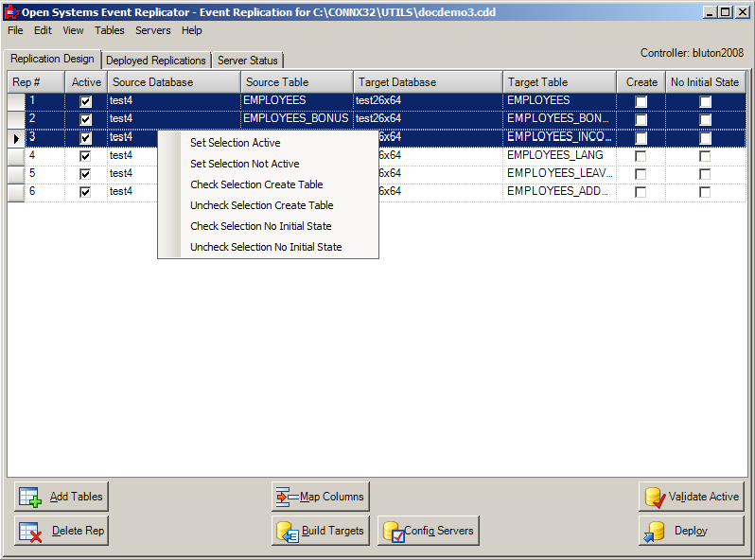
Task: Select the row header for replication 4
Action: tap(16, 156)
